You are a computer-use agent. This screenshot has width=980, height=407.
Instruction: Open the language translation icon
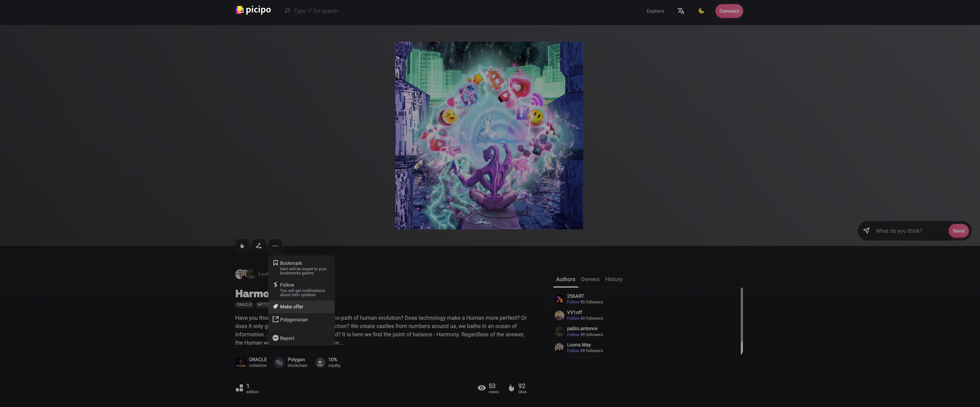681,11
